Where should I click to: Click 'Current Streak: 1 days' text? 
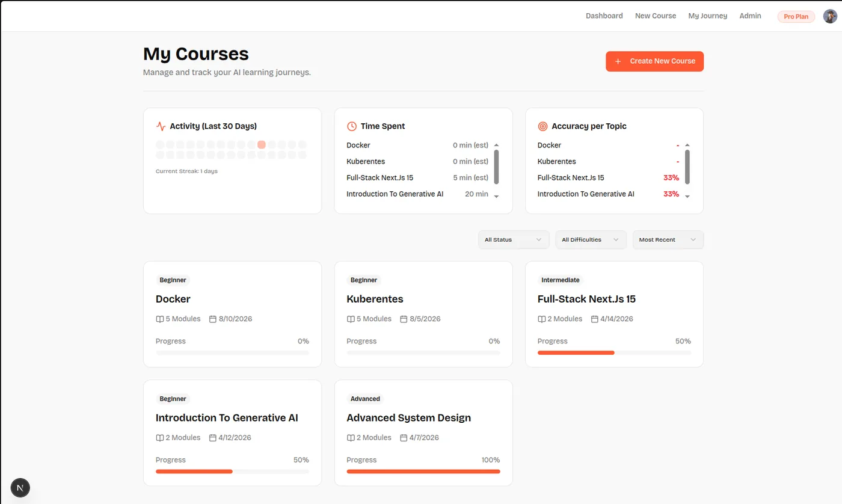(186, 171)
